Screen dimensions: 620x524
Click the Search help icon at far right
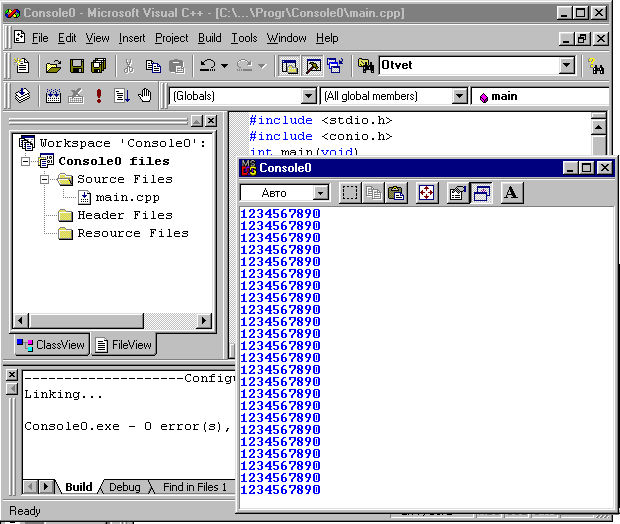596,66
